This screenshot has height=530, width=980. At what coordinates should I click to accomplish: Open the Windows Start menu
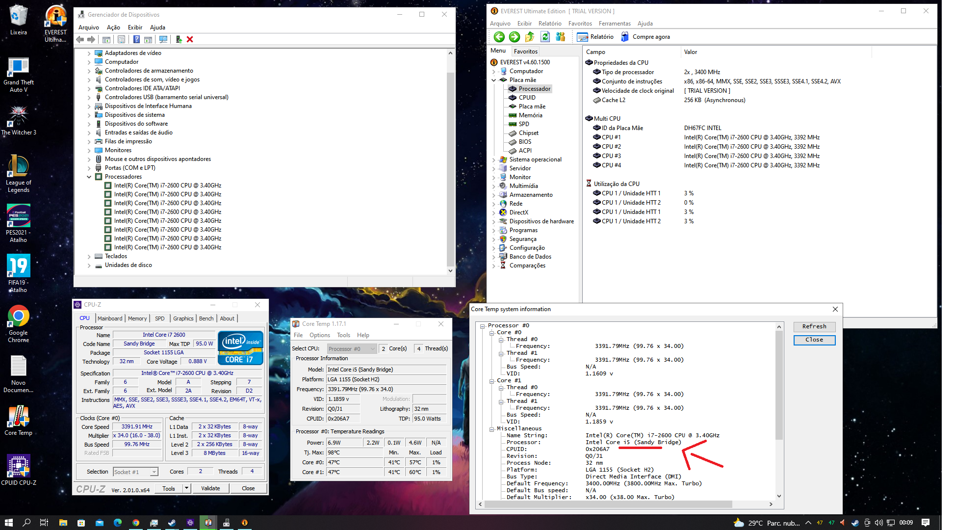[x=8, y=523]
